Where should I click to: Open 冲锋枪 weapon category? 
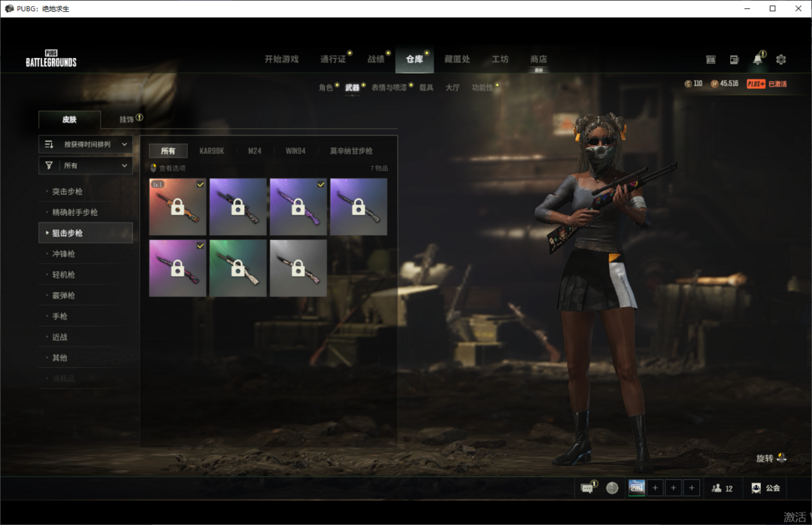(x=86, y=253)
